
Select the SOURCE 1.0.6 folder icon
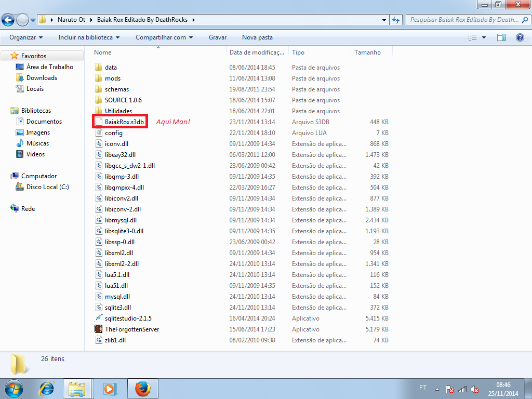(x=98, y=100)
